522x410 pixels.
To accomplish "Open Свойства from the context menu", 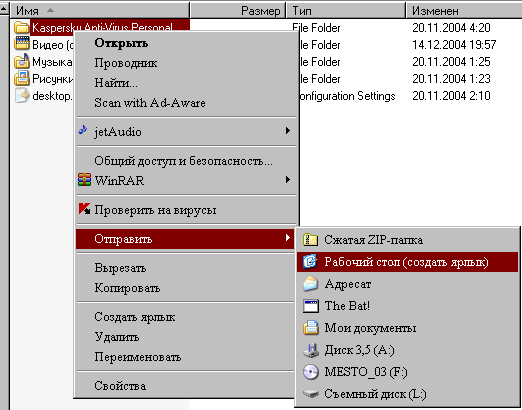I will tap(186, 386).
